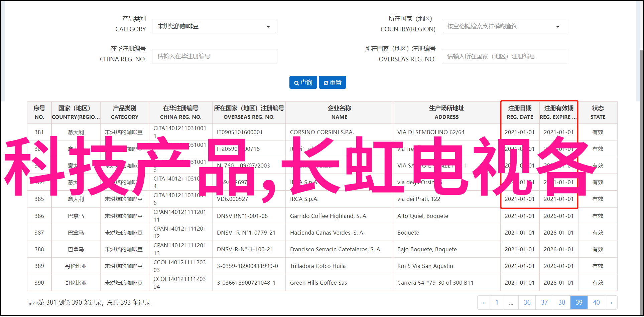Screen dimensions: 644x317
Task: Select the Trilladora Cofco Huila cell
Action: tap(340, 266)
